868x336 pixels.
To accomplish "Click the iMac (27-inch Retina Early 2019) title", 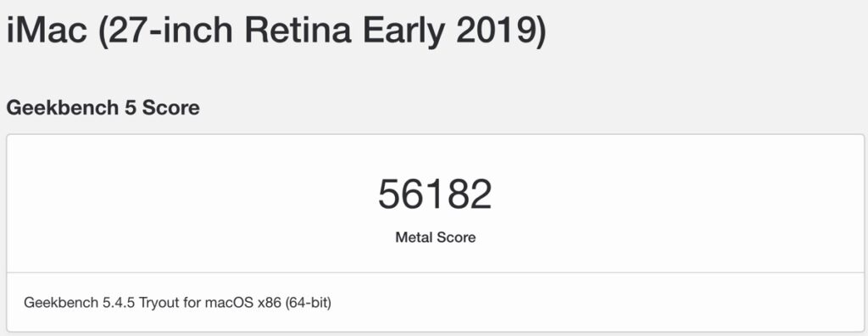I will pyautogui.click(x=275, y=31).
